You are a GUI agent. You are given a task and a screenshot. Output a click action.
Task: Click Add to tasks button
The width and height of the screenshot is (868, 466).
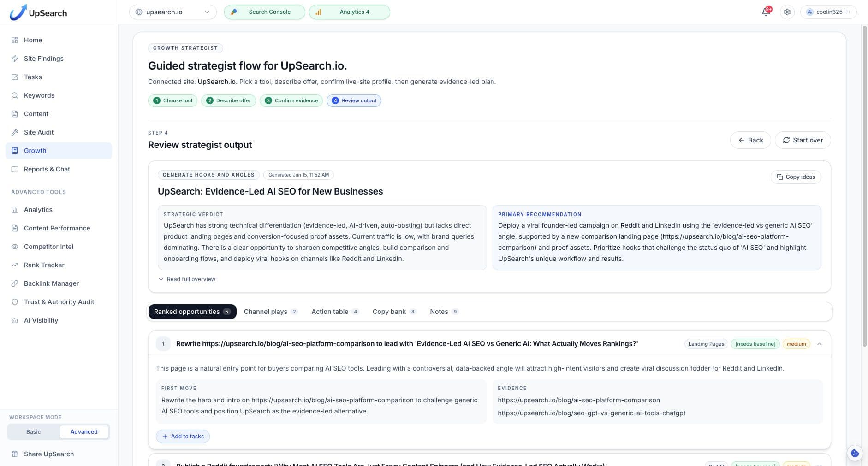point(183,437)
